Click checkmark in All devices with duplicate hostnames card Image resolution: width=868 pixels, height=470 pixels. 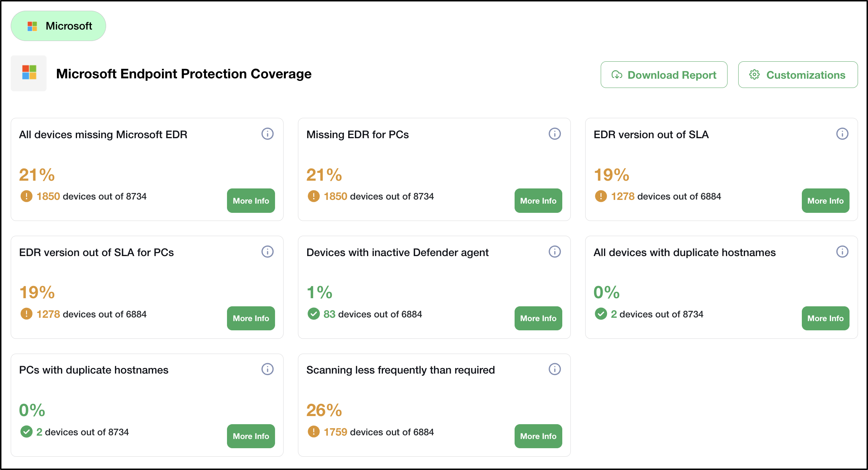(601, 314)
